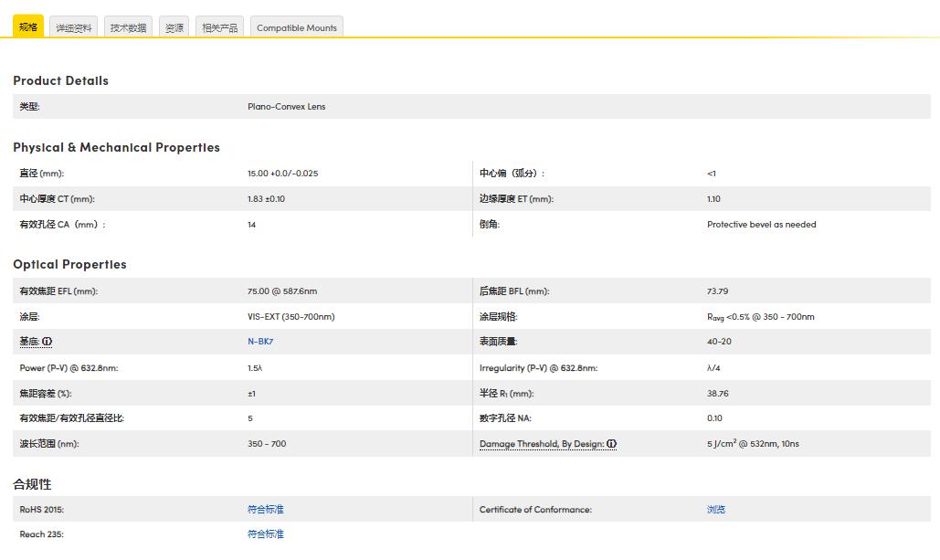This screenshot has height=560, width=940.
Task: Click 浏览 for Certificate of Conformance
Action: (716, 510)
